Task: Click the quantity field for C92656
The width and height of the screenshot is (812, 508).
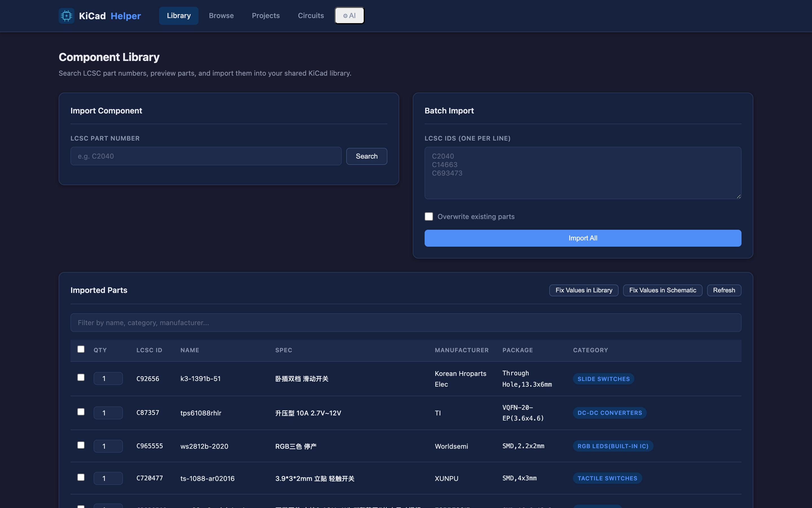Action: [108, 379]
